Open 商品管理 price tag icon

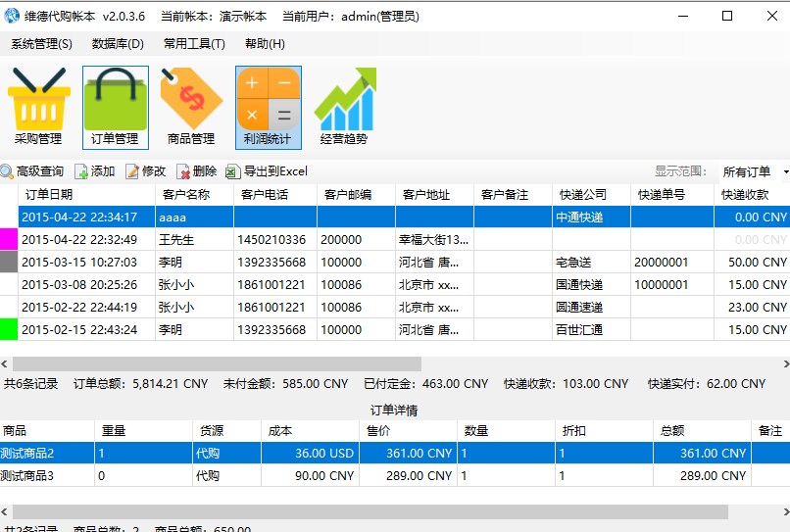coord(191,106)
